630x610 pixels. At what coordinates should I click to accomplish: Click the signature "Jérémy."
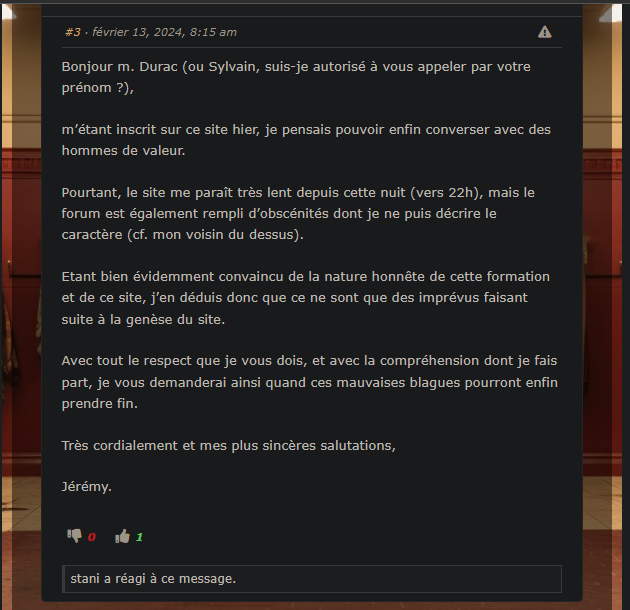(87, 487)
